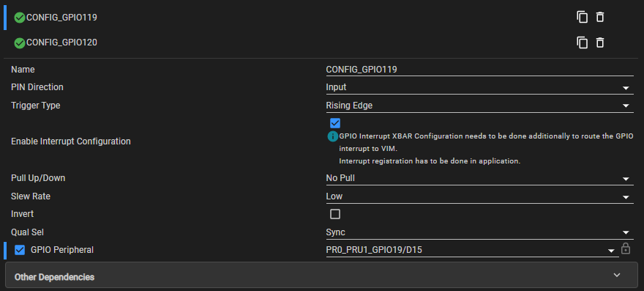Duplicate the CONFIG_GPIO119 instance
This screenshot has height=291, width=644.
pos(582,18)
